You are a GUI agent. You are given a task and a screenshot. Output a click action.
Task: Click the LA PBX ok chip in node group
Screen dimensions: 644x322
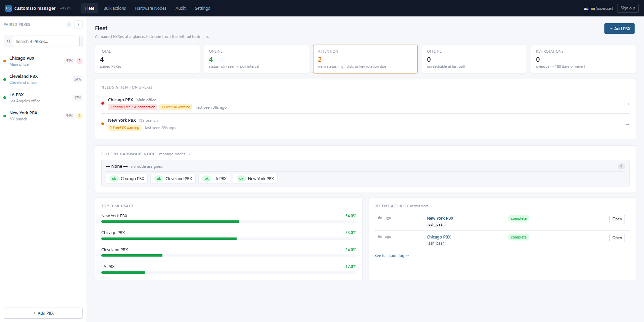click(214, 179)
